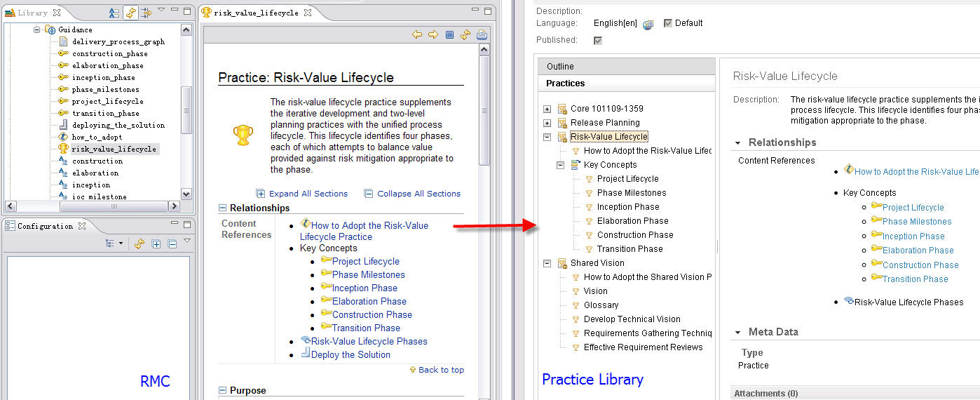Image resolution: width=980 pixels, height=400 pixels.
Task: Collapse the Meta Data section
Action: (x=738, y=332)
